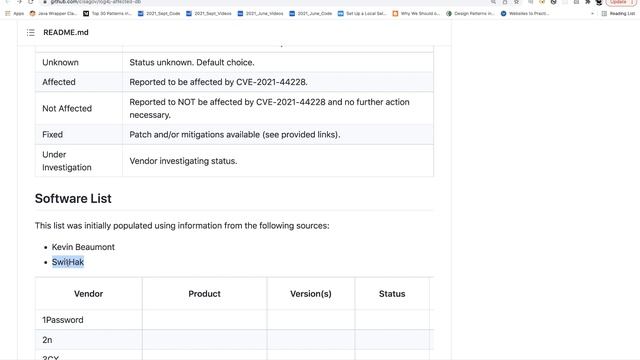Expand the bookmarks overflow chevron
Screen dimensions: 640x360
592,13
